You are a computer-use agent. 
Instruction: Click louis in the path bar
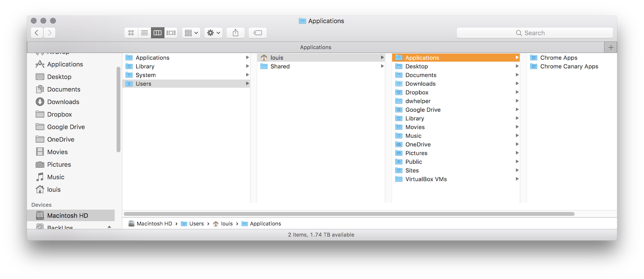223,224
